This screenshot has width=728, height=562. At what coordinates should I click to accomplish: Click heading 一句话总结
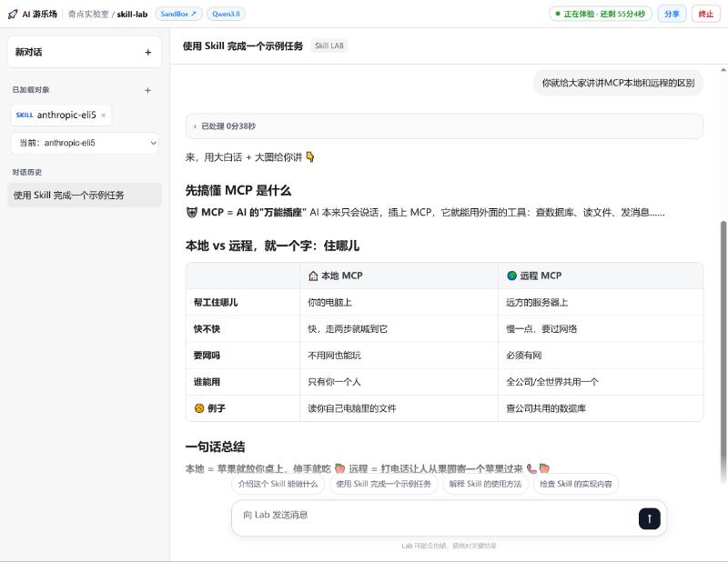(x=215, y=447)
